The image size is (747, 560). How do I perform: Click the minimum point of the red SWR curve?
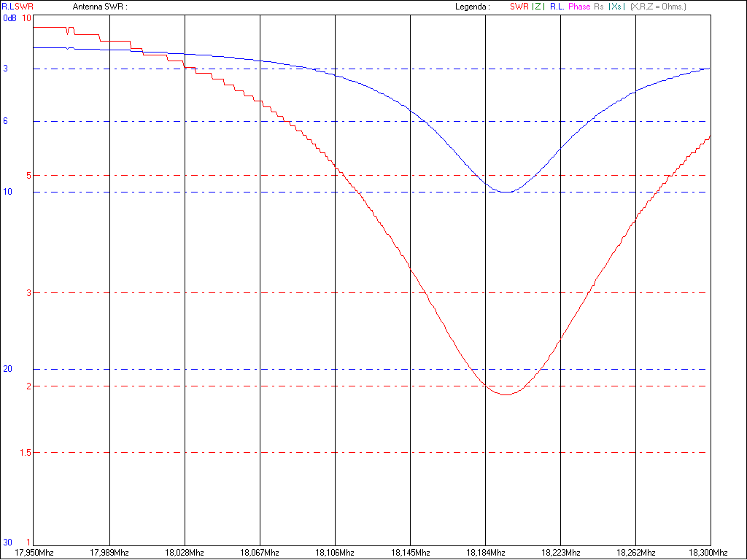pos(506,394)
